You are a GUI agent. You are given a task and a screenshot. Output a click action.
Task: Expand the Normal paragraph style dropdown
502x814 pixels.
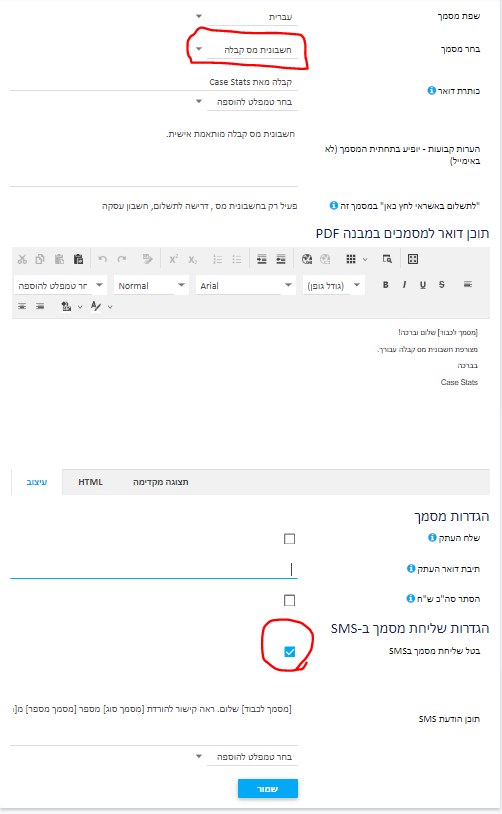click(x=151, y=286)
